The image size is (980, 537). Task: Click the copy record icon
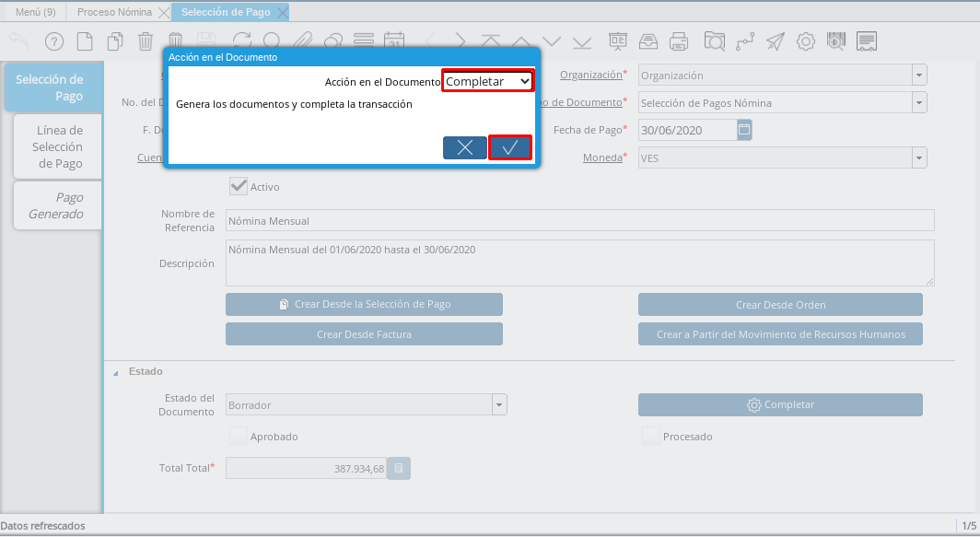pos(114,41)
